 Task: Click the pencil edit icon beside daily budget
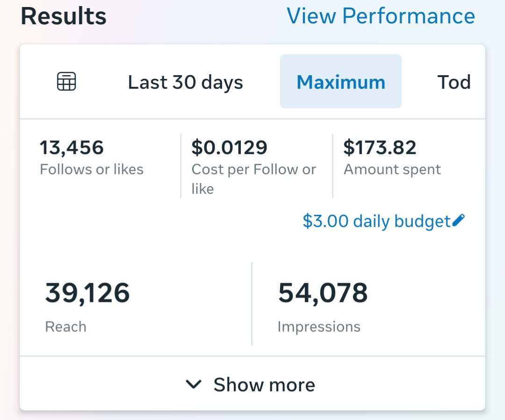click(459, 221)
